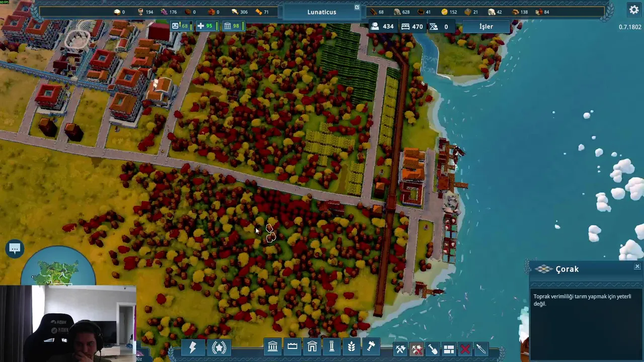Open the city name Lunaticus panel
This screenshot has height=362, width=644.
(321, 12)
